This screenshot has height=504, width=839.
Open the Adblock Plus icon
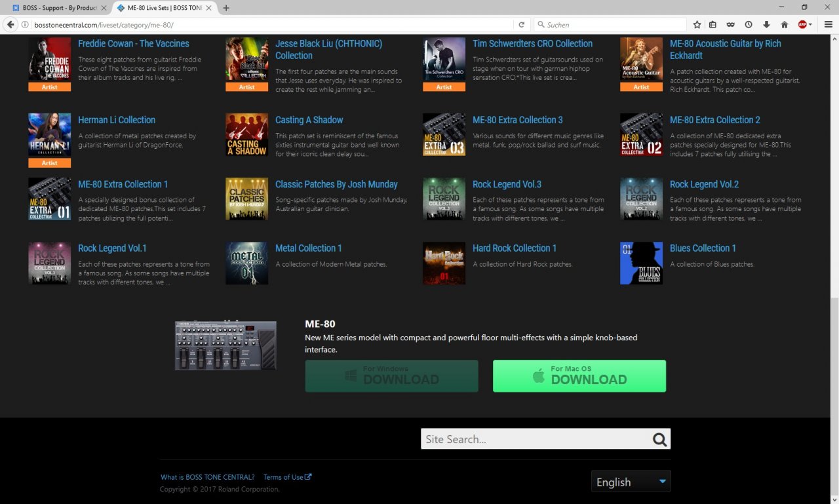(x=802, y=24)
